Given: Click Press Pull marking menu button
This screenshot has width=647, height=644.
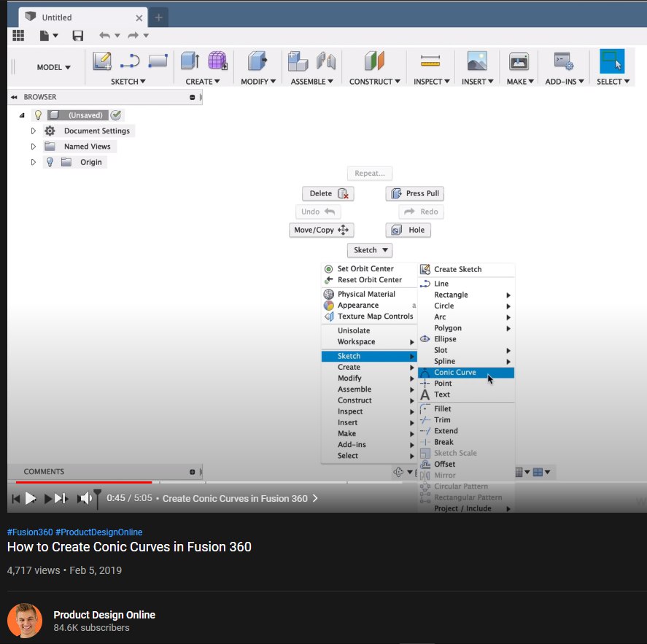Looking at the screenshot, I should 415,193.
